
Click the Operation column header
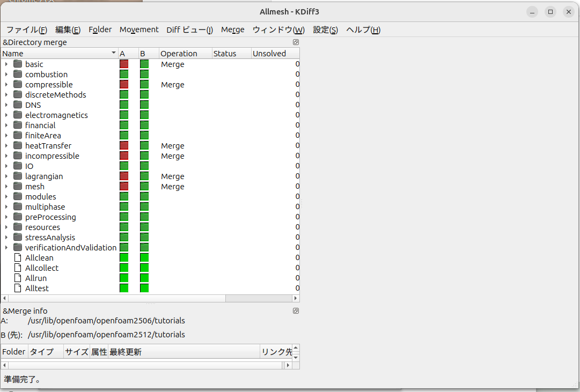pyautogui.click(x=179, y=54)
